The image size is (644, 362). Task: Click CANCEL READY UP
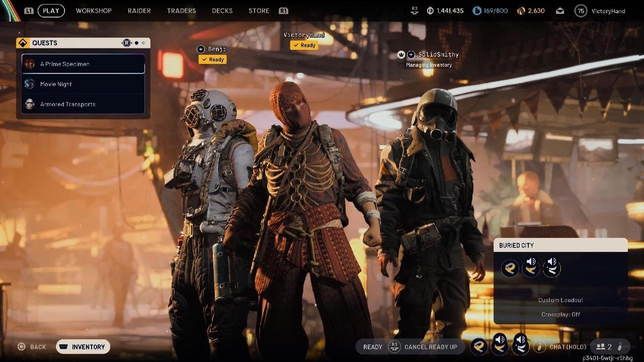pos(431,346)
